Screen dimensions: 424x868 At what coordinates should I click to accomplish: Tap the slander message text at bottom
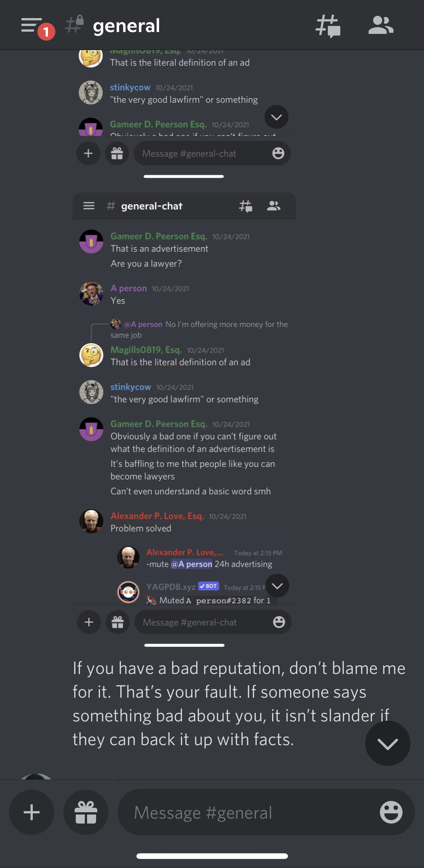[239, 704]
